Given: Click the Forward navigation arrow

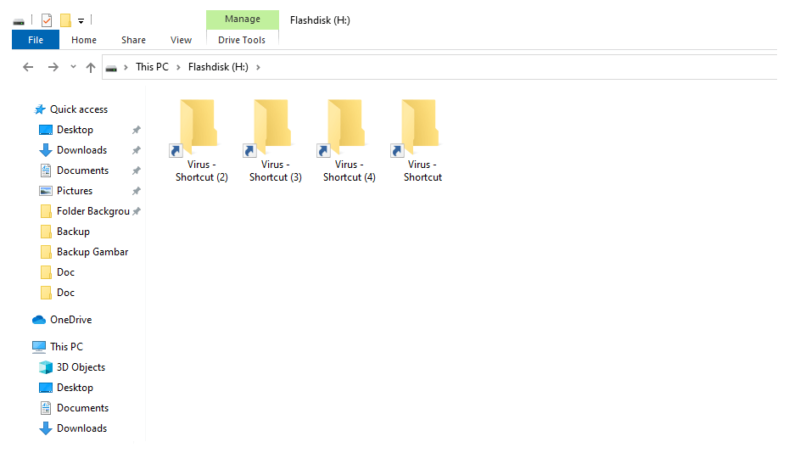Looking at the screenshot, I should [53, 67].
